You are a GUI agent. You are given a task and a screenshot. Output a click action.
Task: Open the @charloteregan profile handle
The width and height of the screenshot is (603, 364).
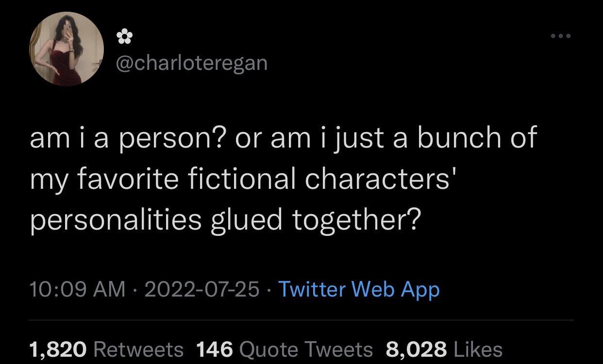pyautogui.click(x=191, y=62)
